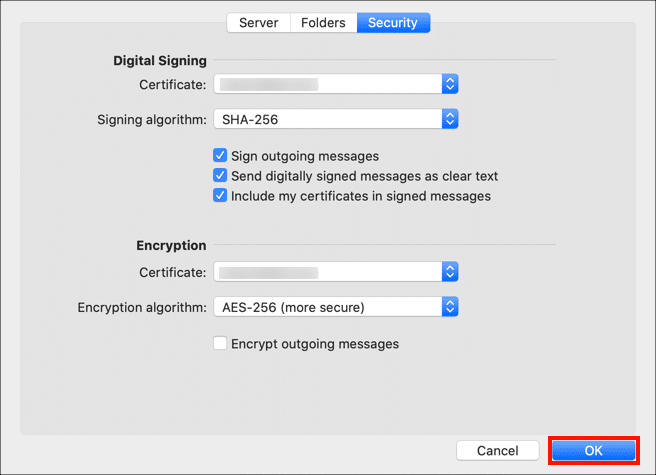Confirm settings with the OK button
This screenshot has width=656, height=475.
pos(593,451)
